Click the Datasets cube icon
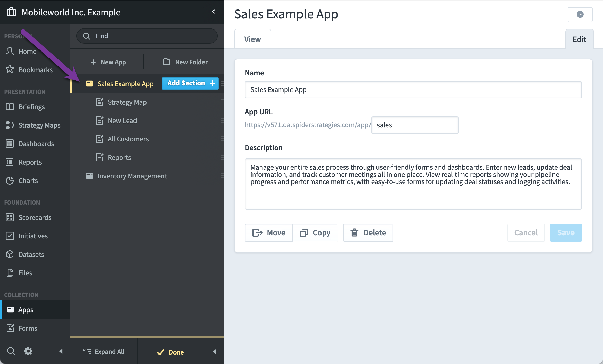The image size is (603, 364). coord(10,254)
